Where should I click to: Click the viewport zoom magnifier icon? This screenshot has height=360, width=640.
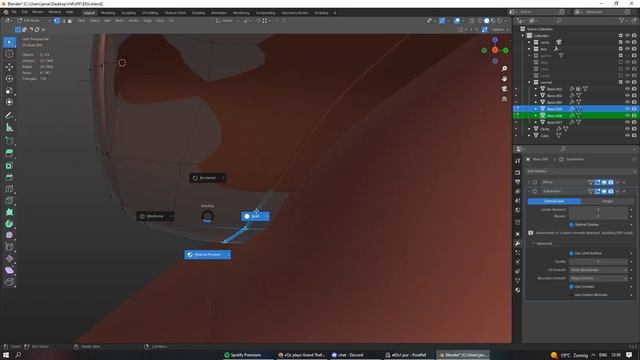pyautogui.click(x=504, y=69)
